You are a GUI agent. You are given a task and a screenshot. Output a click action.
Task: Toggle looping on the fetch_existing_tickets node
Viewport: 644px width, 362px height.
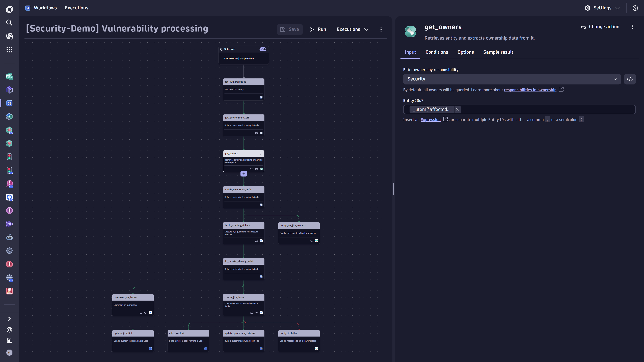coord(256,241)
